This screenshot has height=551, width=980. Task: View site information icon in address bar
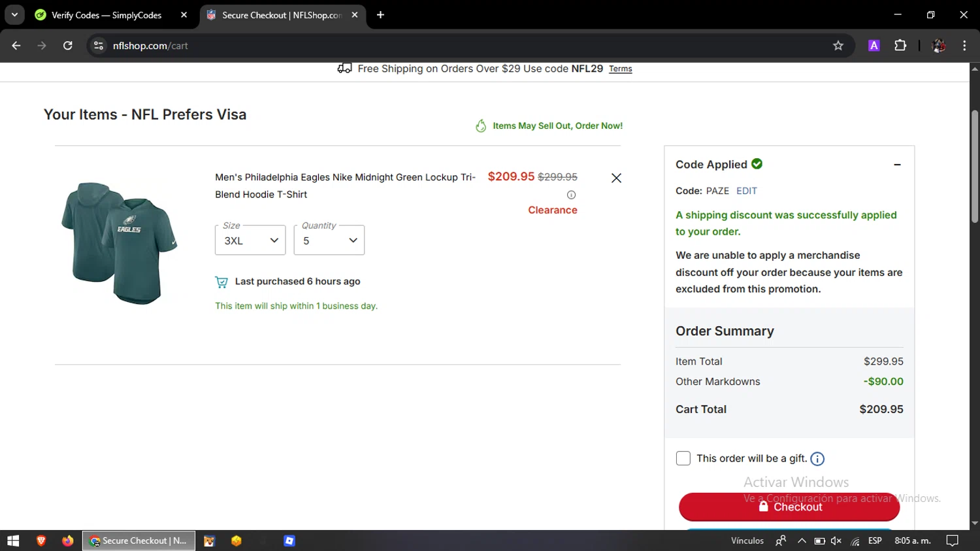point(99,46)
